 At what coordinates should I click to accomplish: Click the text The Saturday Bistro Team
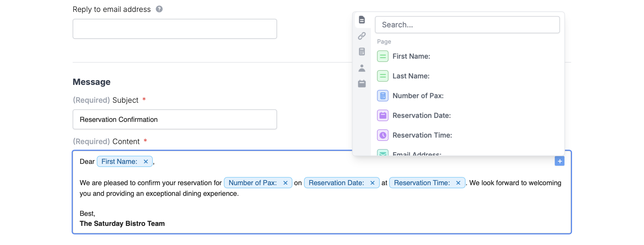point(122,224)
